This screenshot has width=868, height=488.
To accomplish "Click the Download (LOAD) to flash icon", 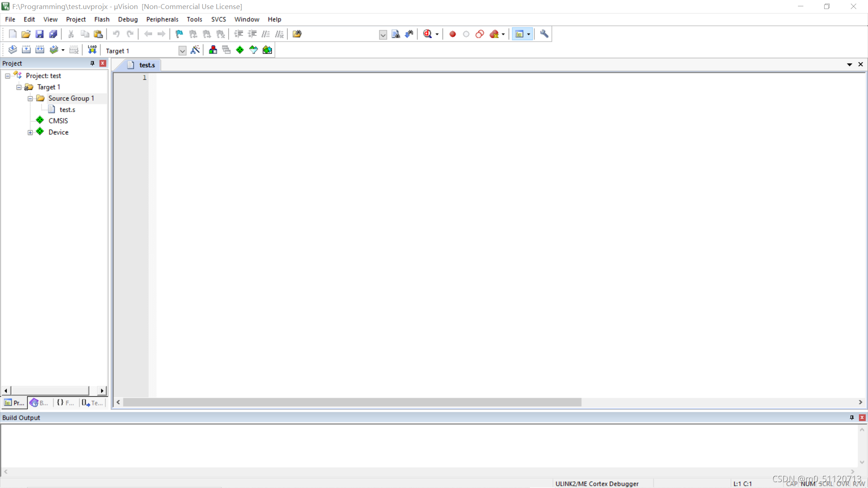I will 92,50.
